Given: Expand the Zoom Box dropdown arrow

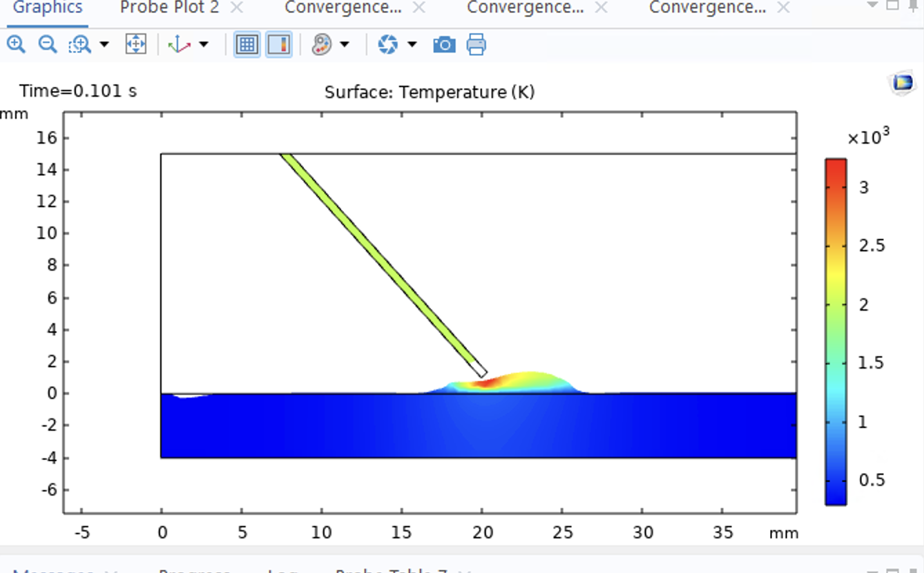Looking at the screenshot, I should coord(104,45).
